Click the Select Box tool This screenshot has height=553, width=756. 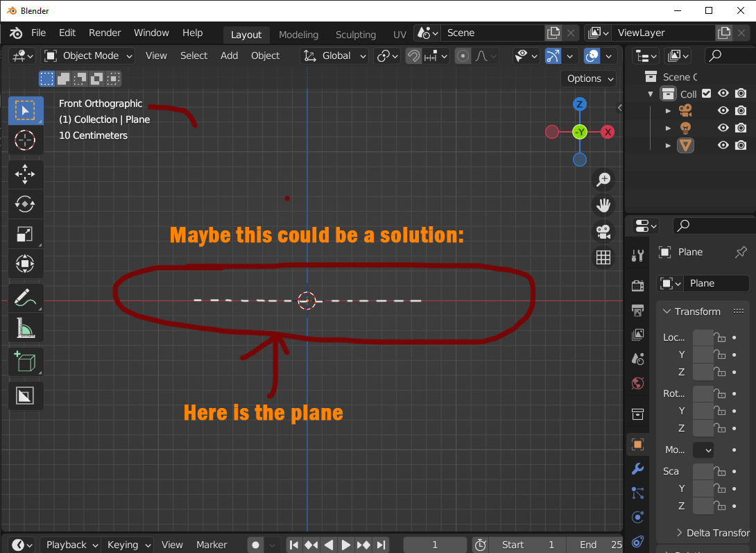(x=25, y=110)
